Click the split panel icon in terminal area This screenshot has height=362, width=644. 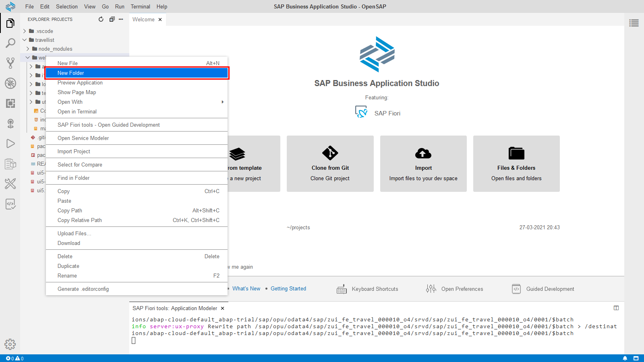click(x=616, y=308)
